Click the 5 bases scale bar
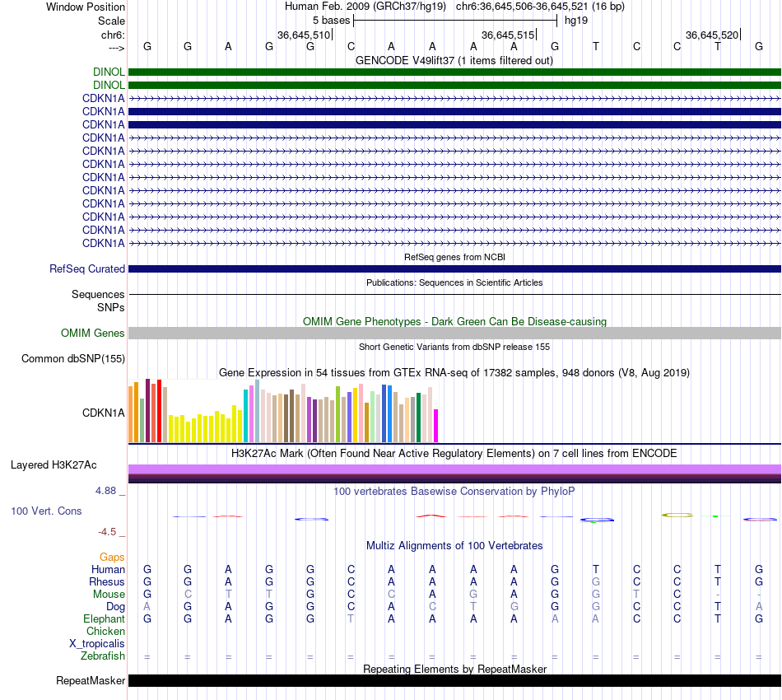Image resolution: width=782 pixels, height=700 pixels. click(455, 21)
